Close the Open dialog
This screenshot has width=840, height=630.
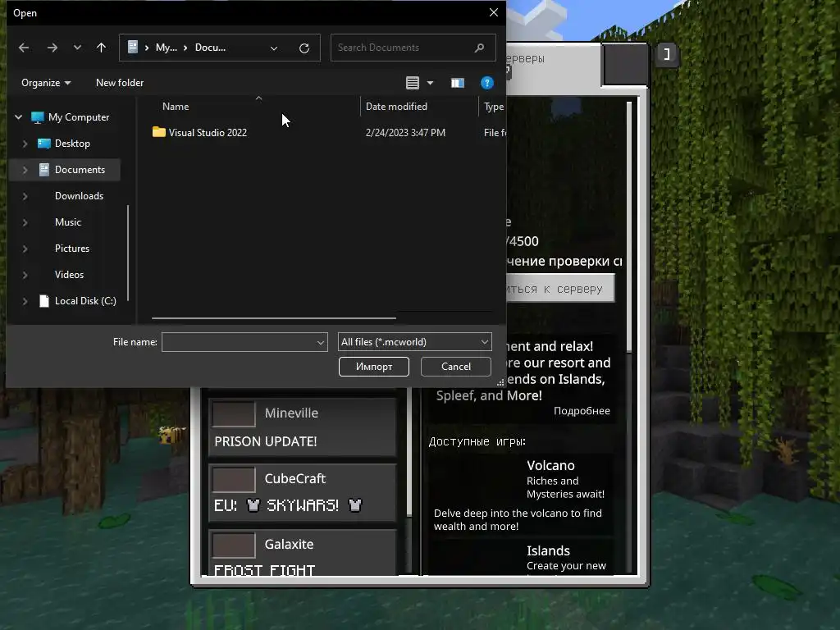click(x=493, y=12)
